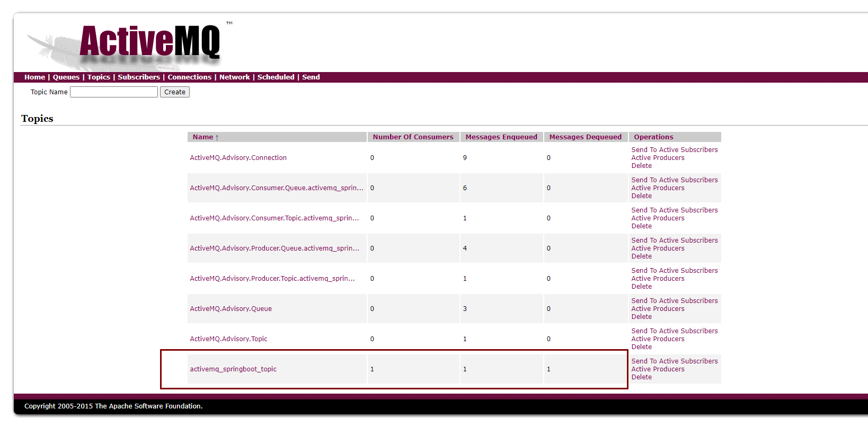Open the Topics nav link

[99, 77]
